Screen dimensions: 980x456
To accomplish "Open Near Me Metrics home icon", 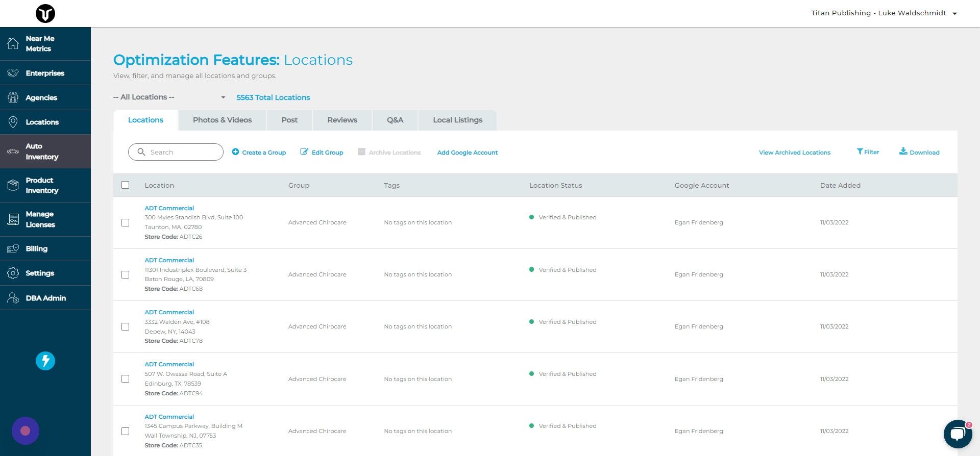I will pos(13,44).
